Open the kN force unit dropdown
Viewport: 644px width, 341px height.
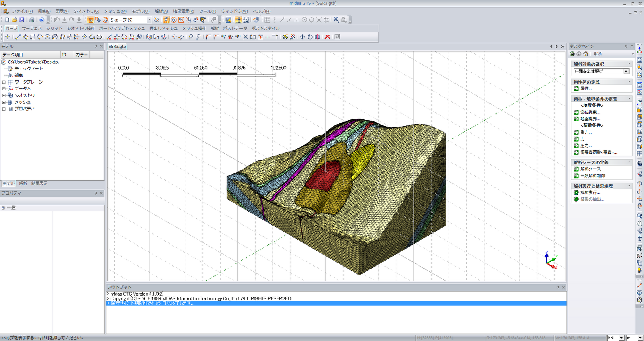(x=621, y=338)
